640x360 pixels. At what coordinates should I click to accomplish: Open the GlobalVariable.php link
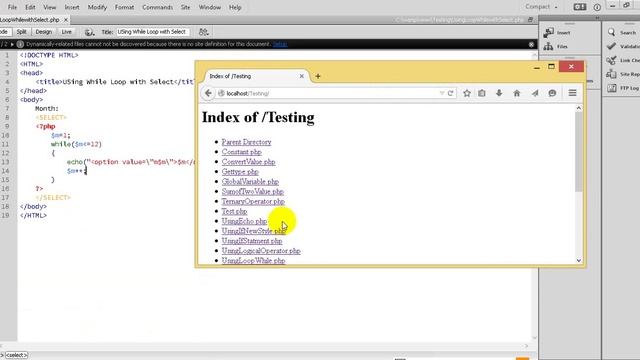point(250,182)
